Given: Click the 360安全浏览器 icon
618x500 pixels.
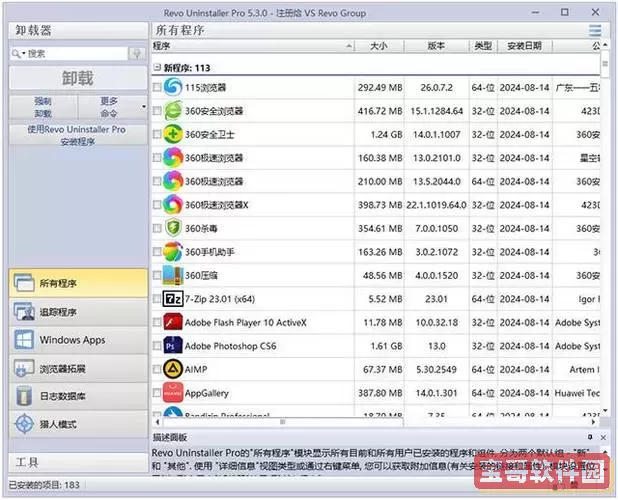Looking at the screenshot, I should (173, 111).
